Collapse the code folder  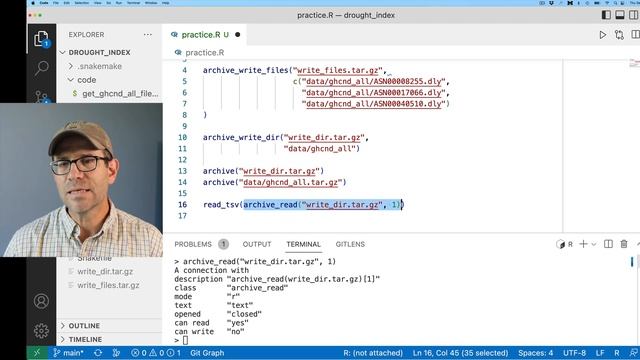[x=87, y=80]
